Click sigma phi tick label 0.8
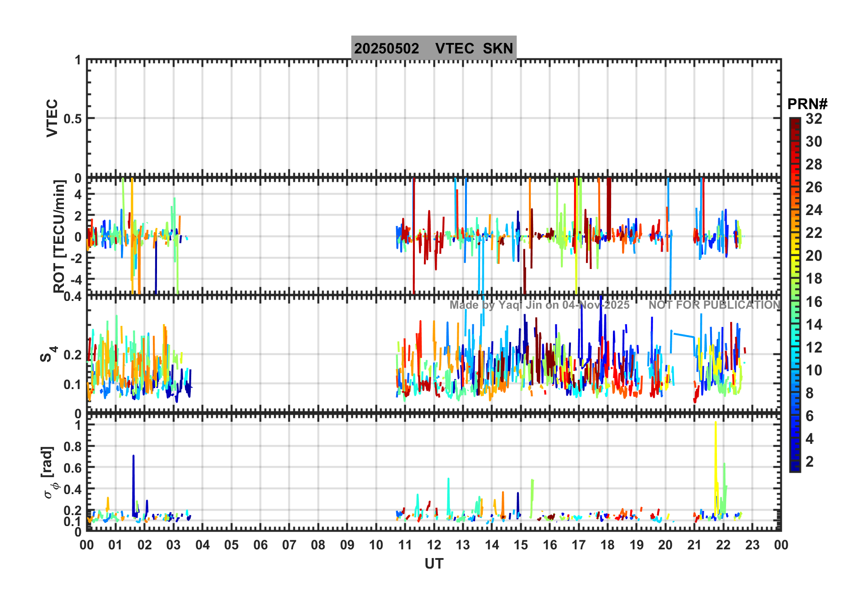Viewport: 868px width, 590px height. coord(73,447)
